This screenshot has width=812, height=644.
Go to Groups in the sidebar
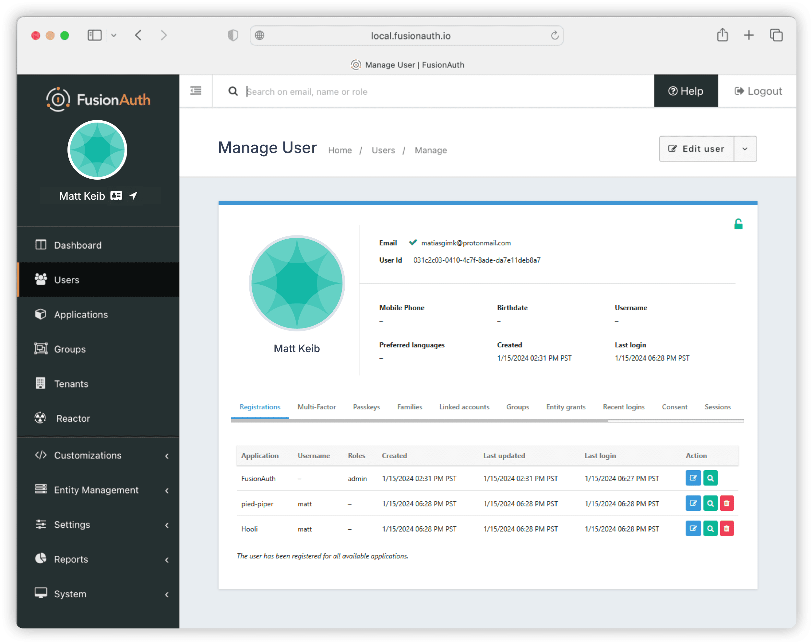(x=98, y=349)
